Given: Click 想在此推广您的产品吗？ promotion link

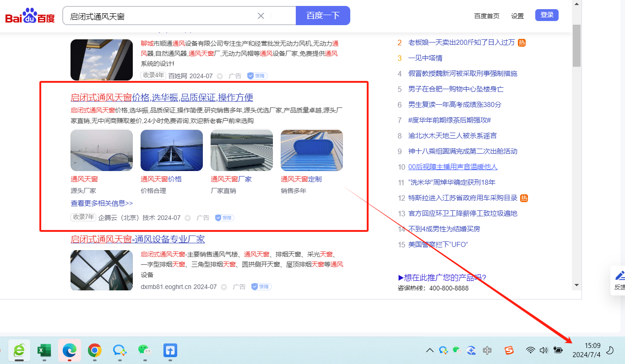Looking at the screenshot, I should click(442, 278).
